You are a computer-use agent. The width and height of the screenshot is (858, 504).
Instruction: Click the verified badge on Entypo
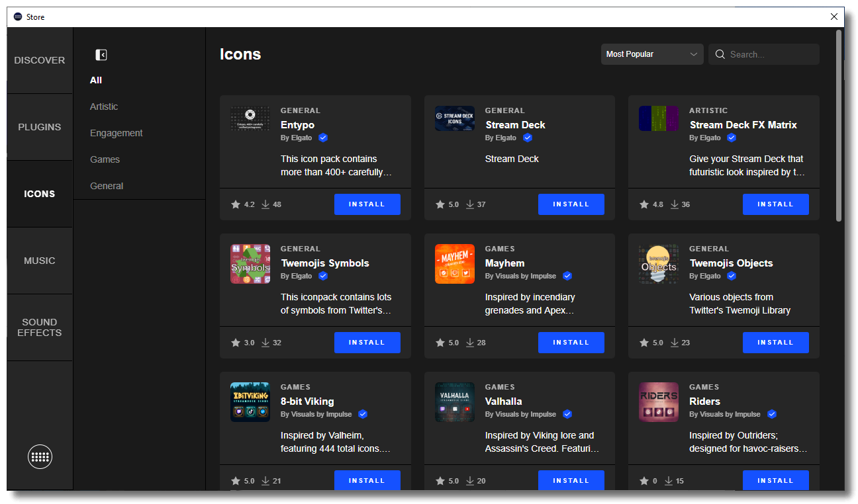click(323, 138)
